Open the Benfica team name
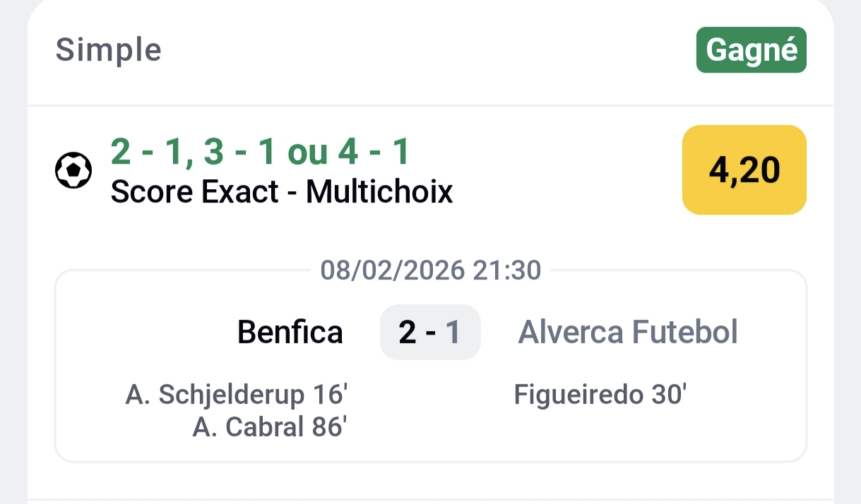This screenshot has width=861, height=504. point(290,332)
